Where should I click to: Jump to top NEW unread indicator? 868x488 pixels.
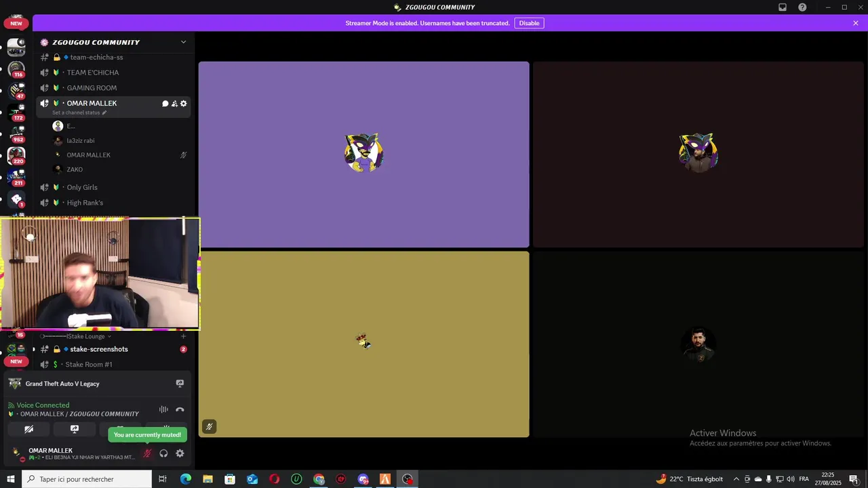coord(16,23)
